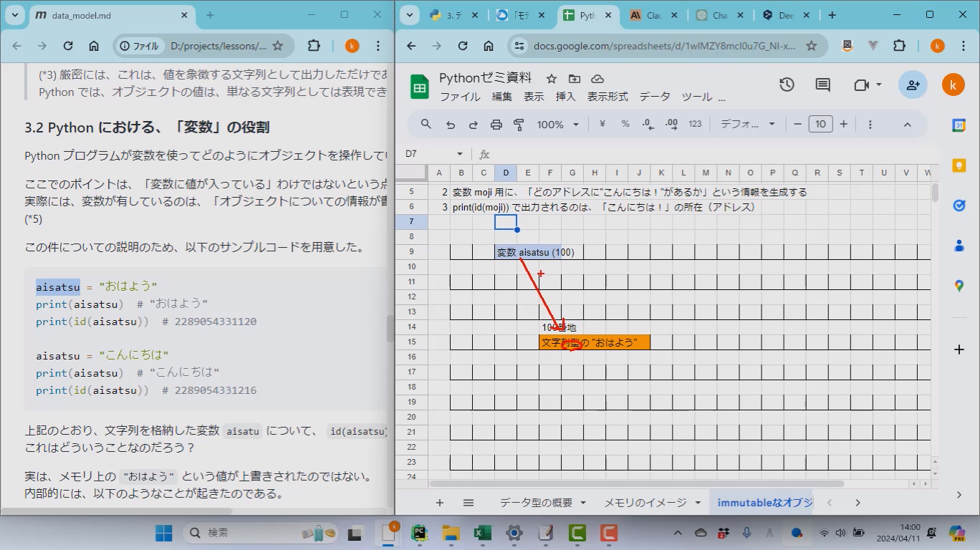Switch to the メモリのイメージ sheet tab
This screenshot has width=980, height=550.
pos(645,503)
